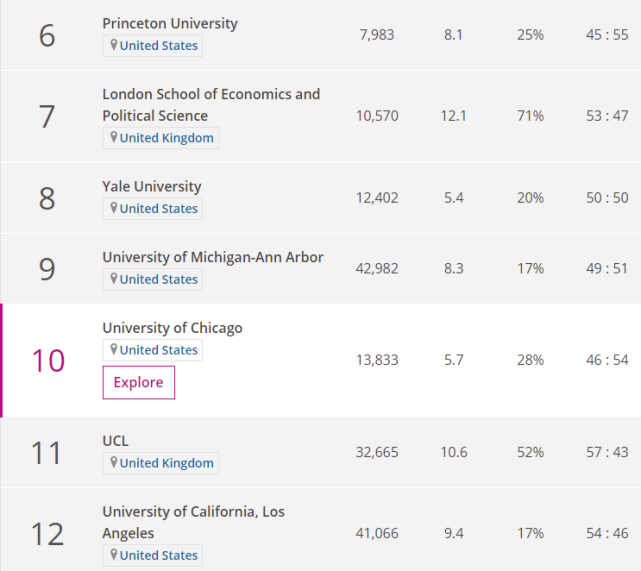
Task: Open University of California, Los Angeles link
Action: click(193, 522)
